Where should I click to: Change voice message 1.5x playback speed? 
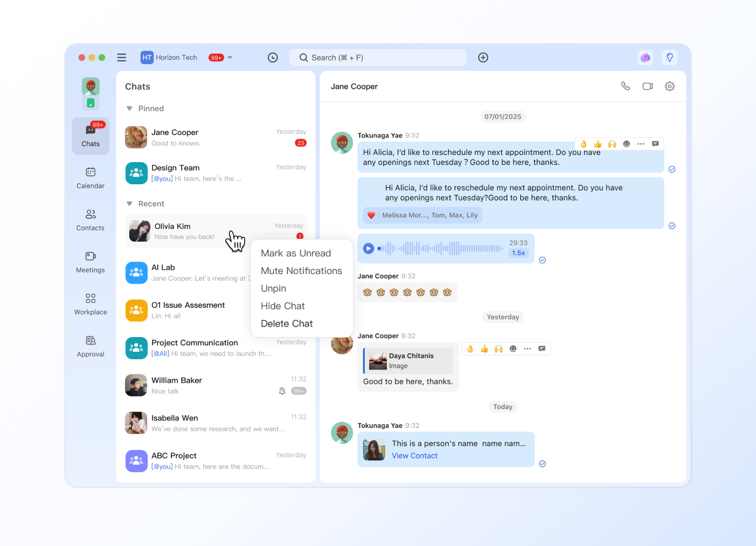[518, 253]
